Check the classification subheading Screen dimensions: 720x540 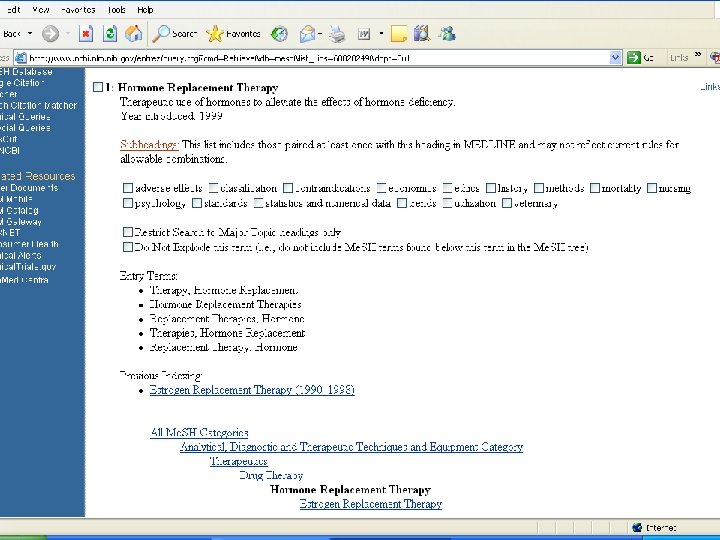(x=213, y=188)
